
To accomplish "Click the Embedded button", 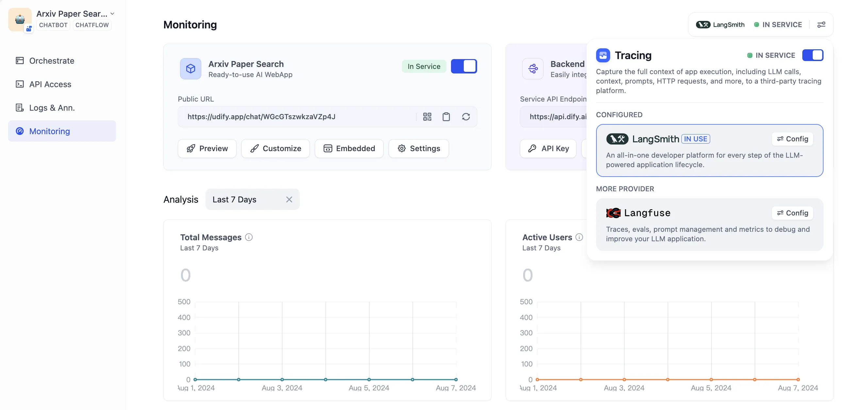I will pos(349,149).
